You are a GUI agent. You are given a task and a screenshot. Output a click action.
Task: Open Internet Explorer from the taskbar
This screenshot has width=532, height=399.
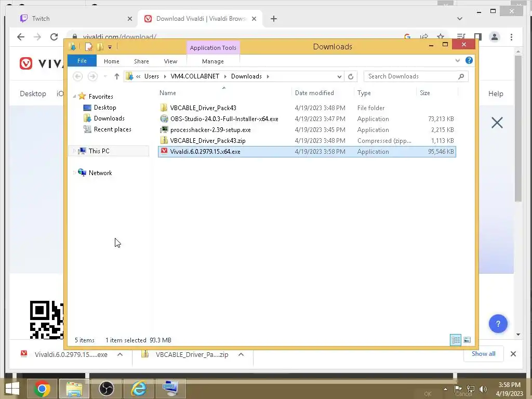(138, 389)
